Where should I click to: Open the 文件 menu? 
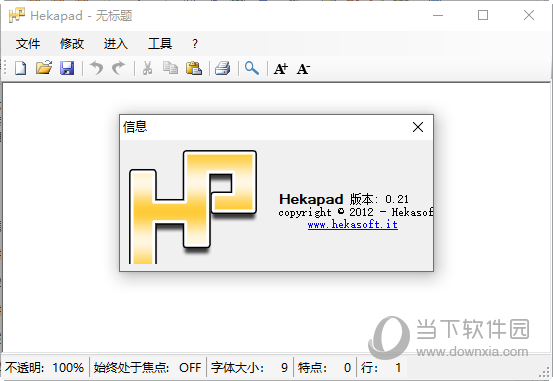point(28,44)
